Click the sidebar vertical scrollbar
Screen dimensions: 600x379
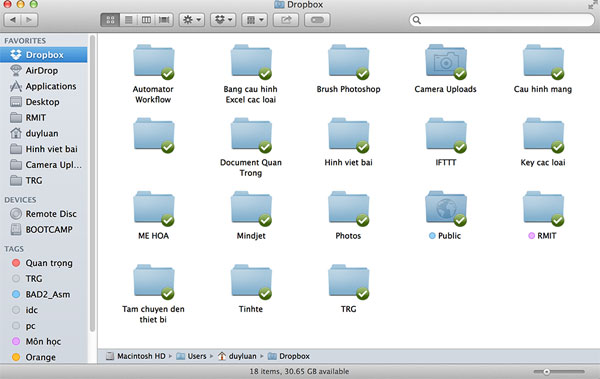92,183
